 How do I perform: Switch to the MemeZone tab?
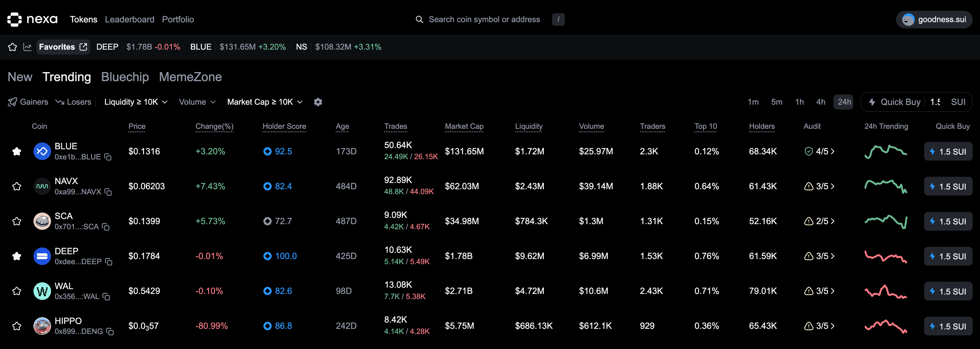click(190, 77)
